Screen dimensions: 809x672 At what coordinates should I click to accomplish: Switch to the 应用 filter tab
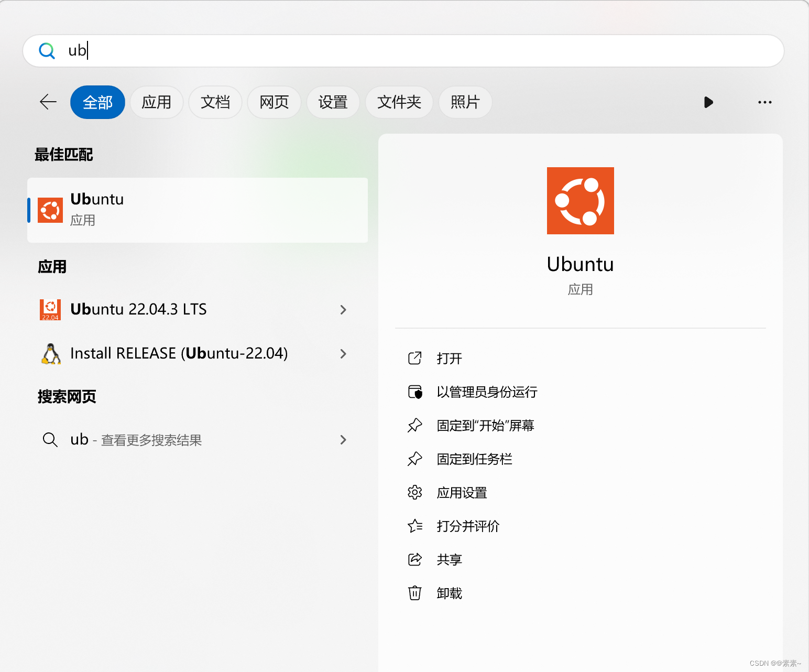(157, 102)
